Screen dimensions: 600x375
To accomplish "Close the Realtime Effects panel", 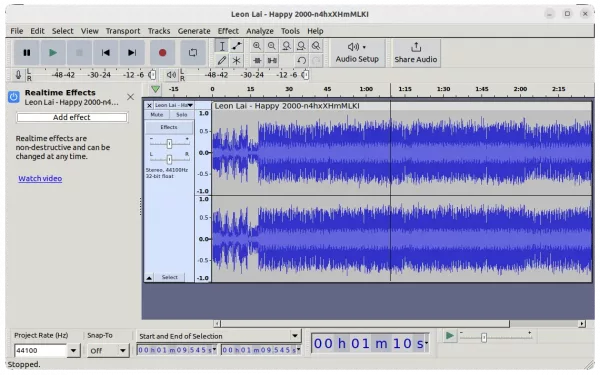I will click(x=130, y=97).
